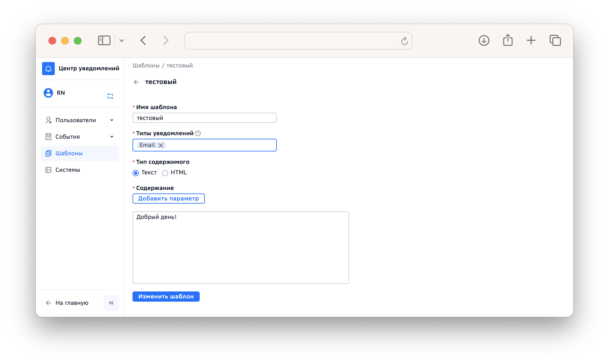Viewport: 609px width, 364px height.
Task: Remove the Email tag with X
Action: pyautogui.click(x=161, y=145)
